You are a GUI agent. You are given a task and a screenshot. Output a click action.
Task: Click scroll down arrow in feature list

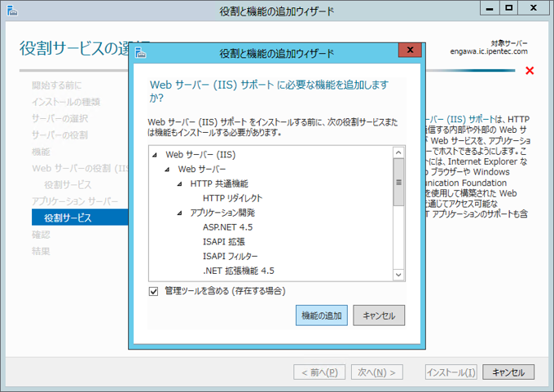point(398,275)
